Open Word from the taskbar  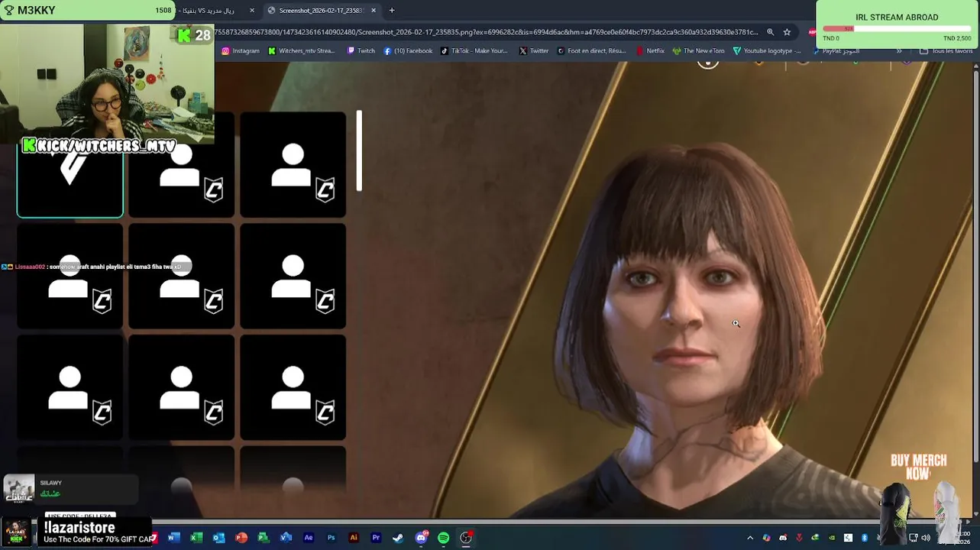point(173,538)
